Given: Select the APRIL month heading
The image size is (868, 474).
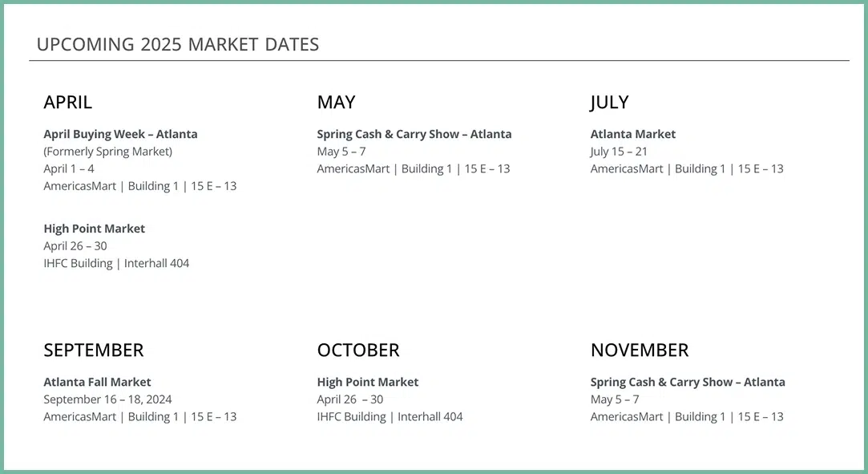Looking at the screenshot, I should click(68, 103).
